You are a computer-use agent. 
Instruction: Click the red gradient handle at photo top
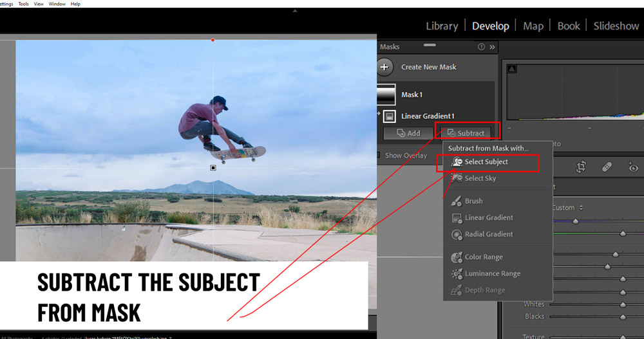tap(213, 40)
